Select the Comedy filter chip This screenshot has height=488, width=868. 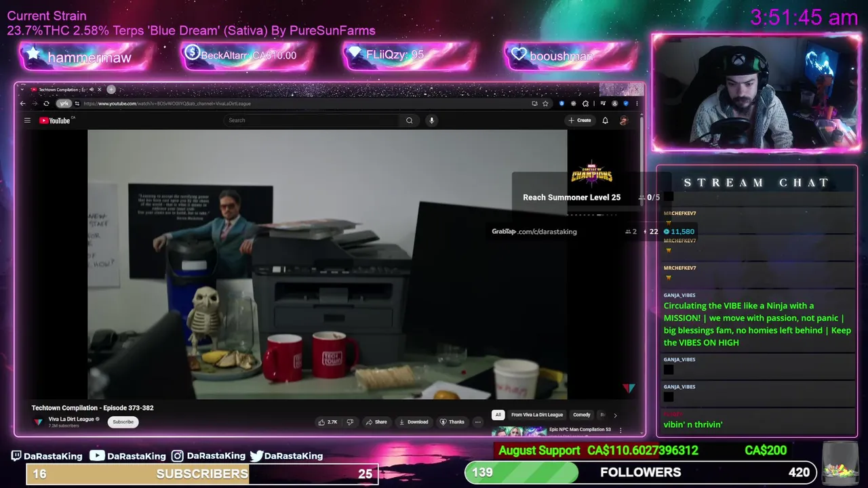[582, 415]
